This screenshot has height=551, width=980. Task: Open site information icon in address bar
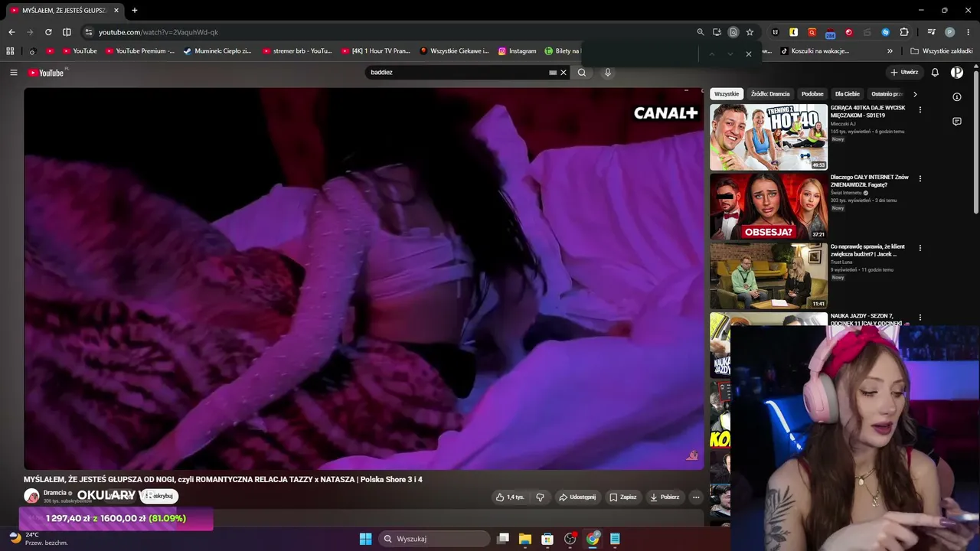click(x=89, y=32)
